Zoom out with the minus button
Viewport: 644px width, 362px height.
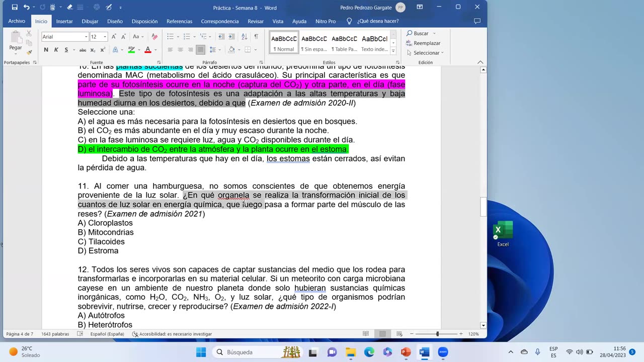point(412,334)
